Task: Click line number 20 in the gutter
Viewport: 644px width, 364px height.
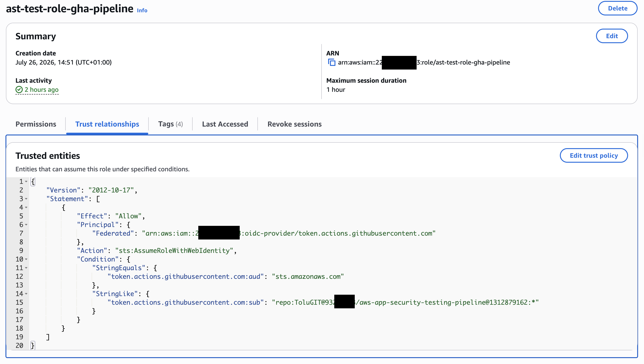Action: (x=19, y=346)
